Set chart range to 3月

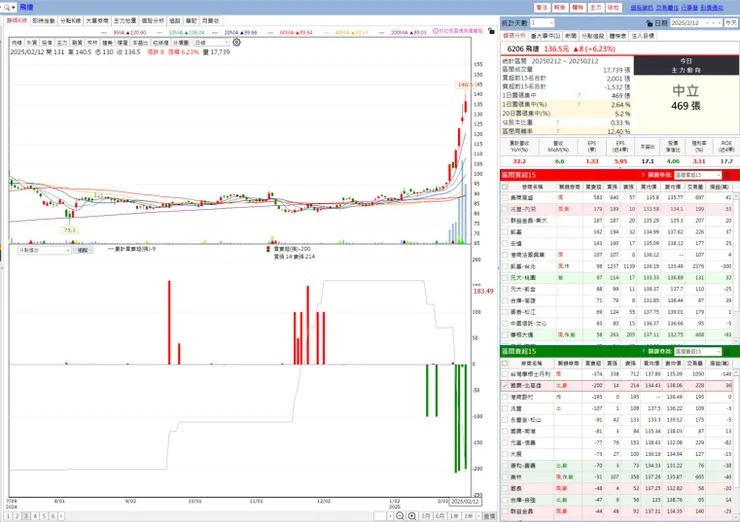(x=426, y=516)
